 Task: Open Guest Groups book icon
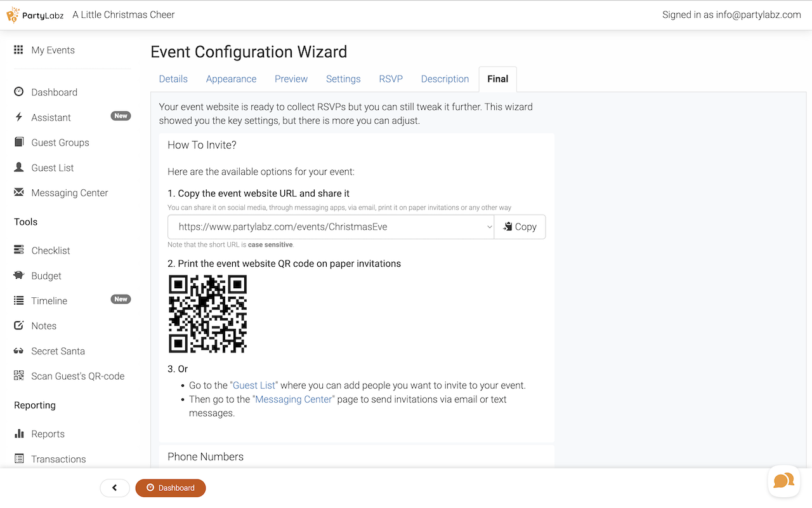click(19, 142)
